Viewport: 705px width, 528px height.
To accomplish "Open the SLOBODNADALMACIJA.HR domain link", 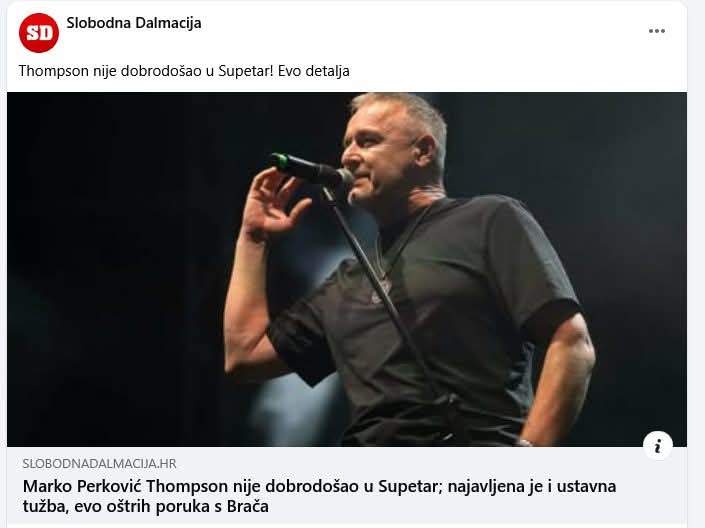I will coord(99,464).
